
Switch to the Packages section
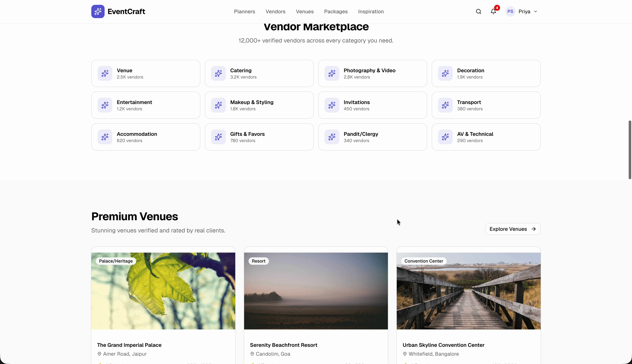336,11
